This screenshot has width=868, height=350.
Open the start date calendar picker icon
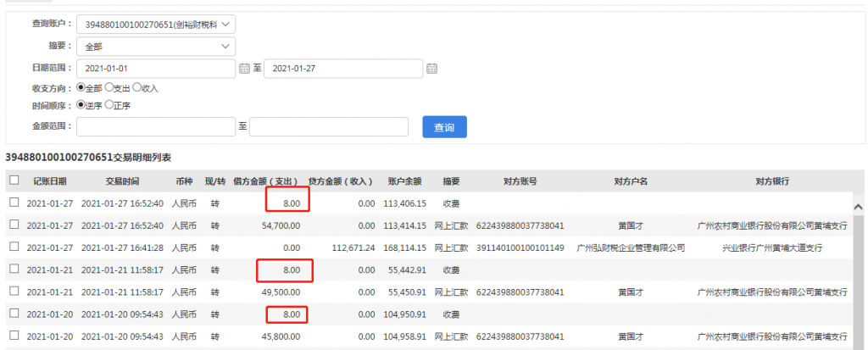(244, 68)
